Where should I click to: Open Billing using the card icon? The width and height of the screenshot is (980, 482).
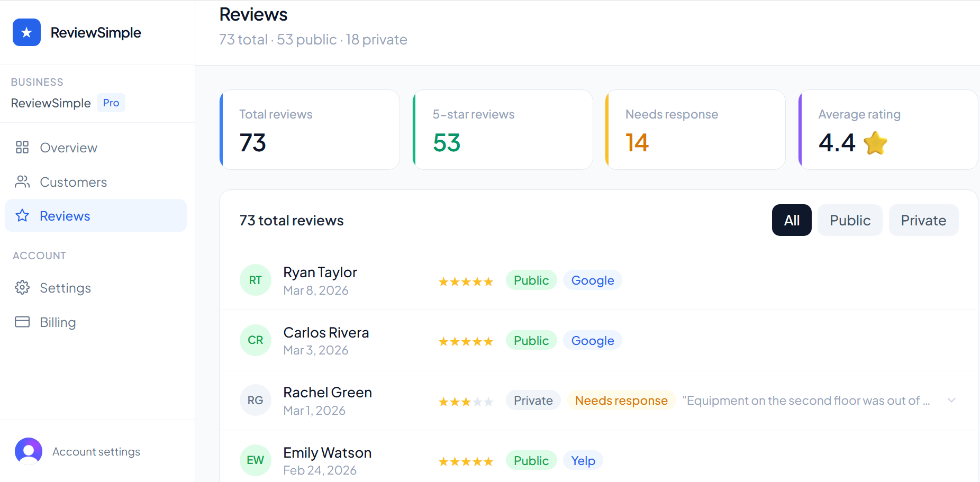22,322
